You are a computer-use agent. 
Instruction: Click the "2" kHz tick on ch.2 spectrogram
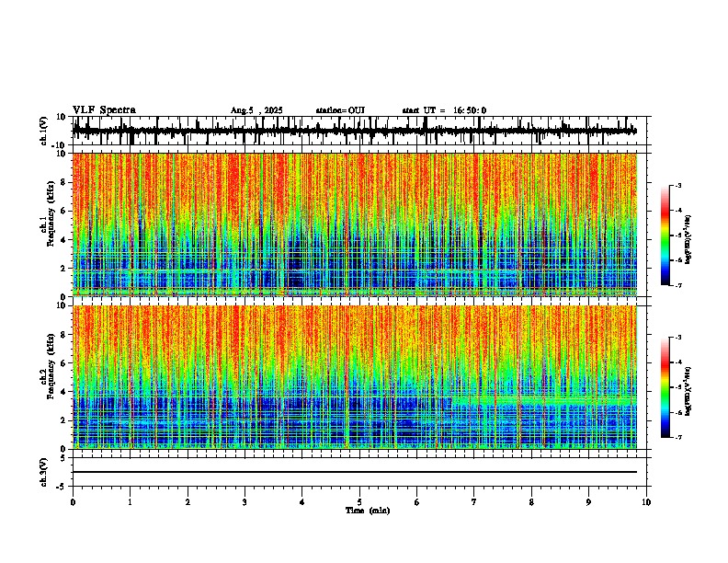(63, 420)
